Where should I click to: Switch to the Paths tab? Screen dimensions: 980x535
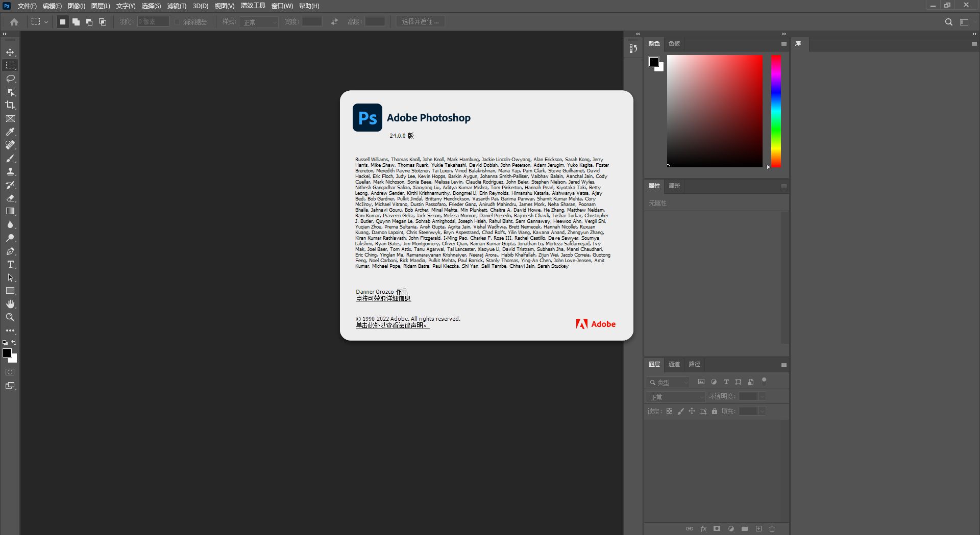[x=694, y=364]
